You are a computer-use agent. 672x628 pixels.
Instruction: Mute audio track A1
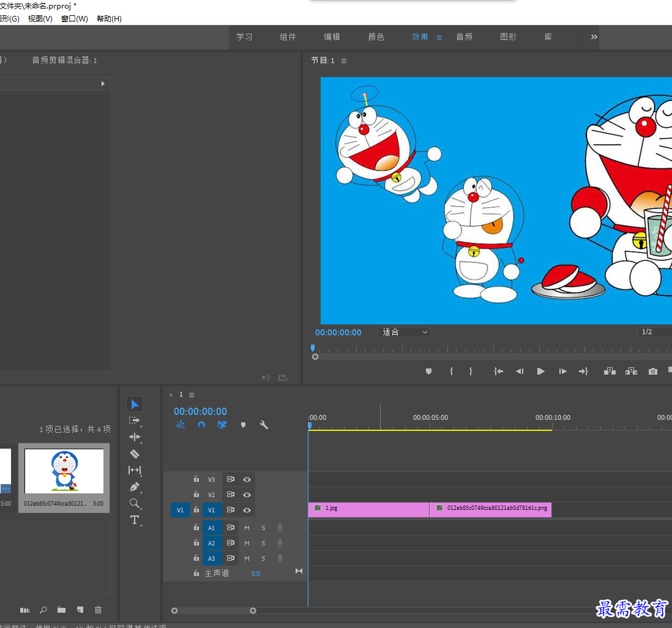coord(247,528)
